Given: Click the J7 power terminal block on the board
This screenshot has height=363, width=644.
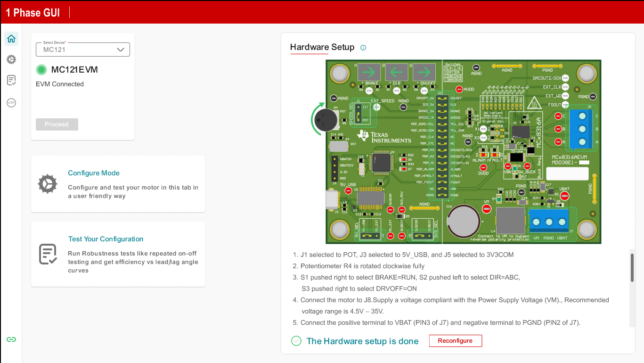Looking at the screenshot, I should click(x=549, y=222).
